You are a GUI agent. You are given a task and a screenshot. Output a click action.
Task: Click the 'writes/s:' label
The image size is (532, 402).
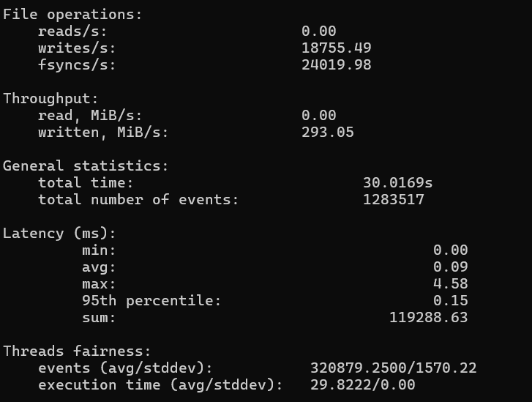77,48
